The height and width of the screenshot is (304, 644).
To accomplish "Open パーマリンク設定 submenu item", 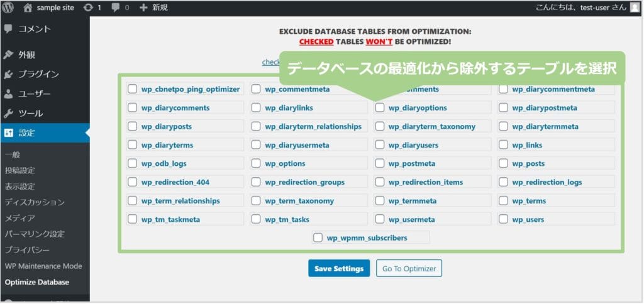I will (35, 234).
